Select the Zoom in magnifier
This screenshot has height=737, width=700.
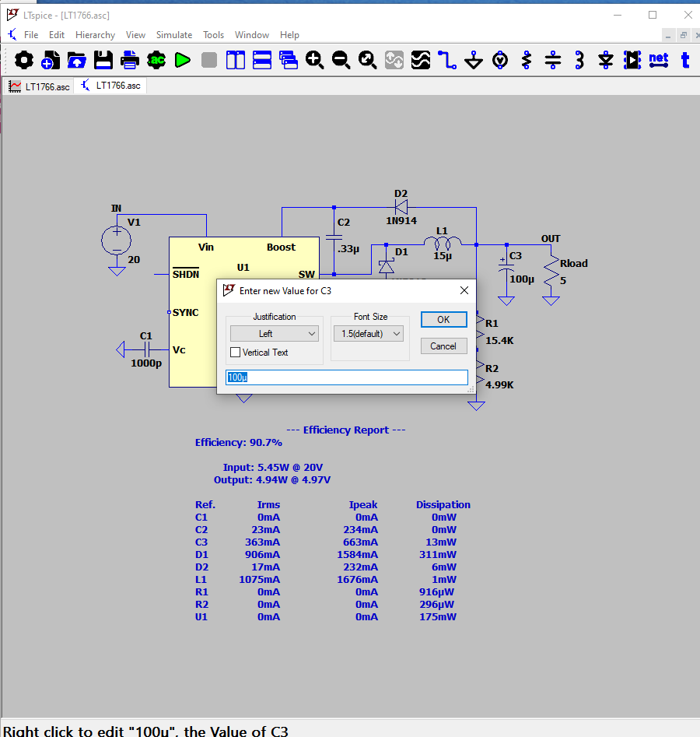[314, 60]
